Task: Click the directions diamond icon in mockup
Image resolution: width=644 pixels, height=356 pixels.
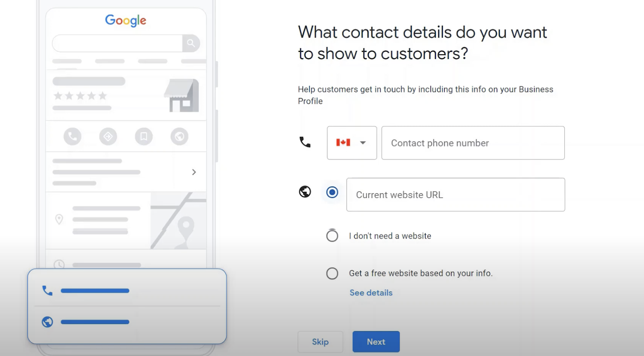Action: pyautogui.click(x=108, y=136)
